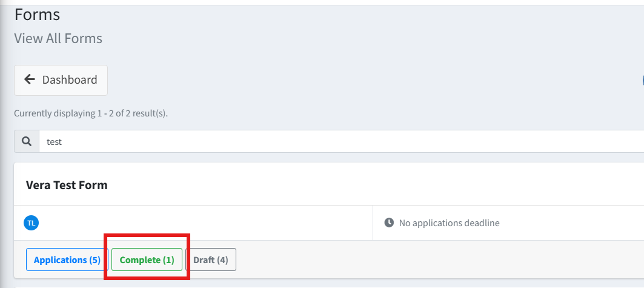Image resolution: width=644 pixels, height=288 pixels.
Task: Click the blank page area right of Dashboard button
Action: point(363,80)
